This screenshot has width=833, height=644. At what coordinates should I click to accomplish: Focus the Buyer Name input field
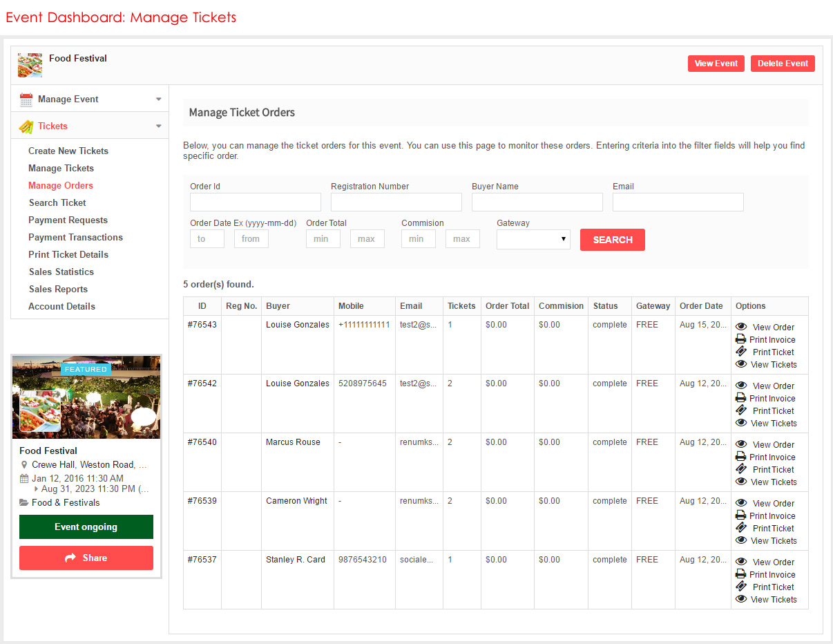tap(537, 202)
